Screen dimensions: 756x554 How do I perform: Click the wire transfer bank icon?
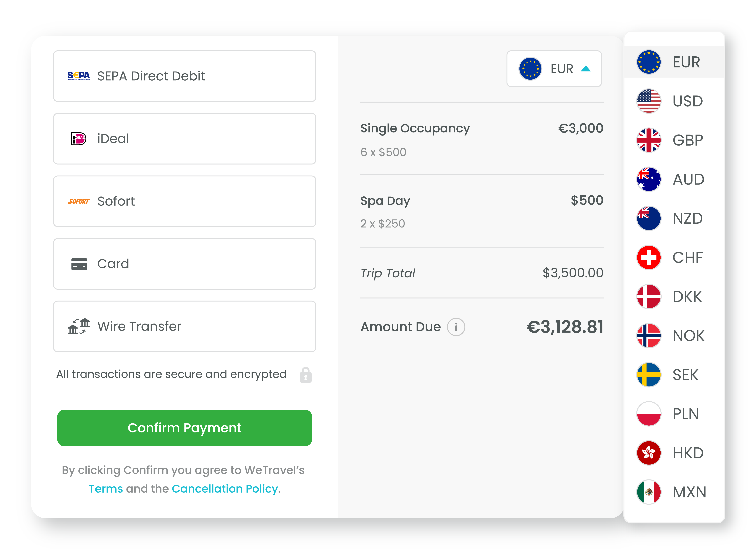(x=78, y=326)
